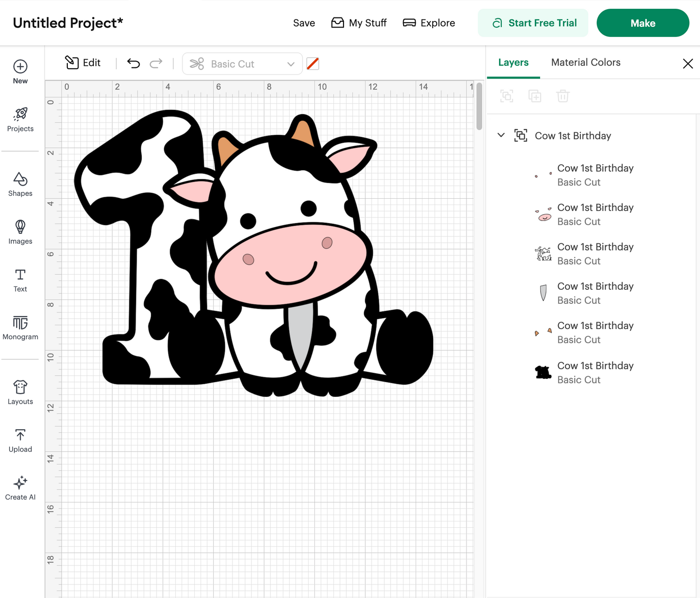Switch to the Layers tab
The height and width of the screenshot is (598, 700).
click(513, 63)
